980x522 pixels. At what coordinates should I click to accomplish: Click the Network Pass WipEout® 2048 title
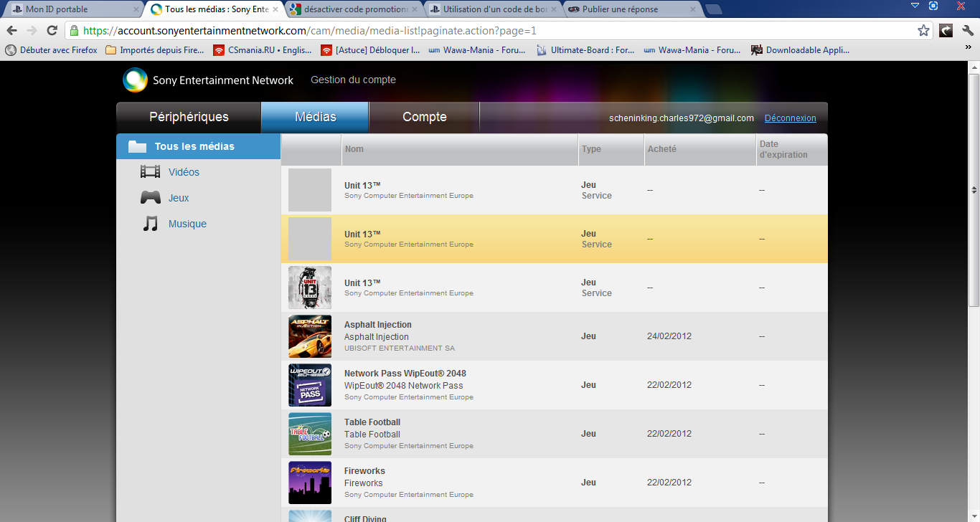pos(405,374)
